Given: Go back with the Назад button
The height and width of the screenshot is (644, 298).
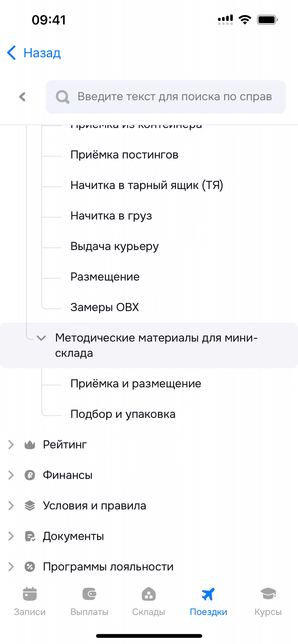Looking at the screenshot, I should click(34, 53).
